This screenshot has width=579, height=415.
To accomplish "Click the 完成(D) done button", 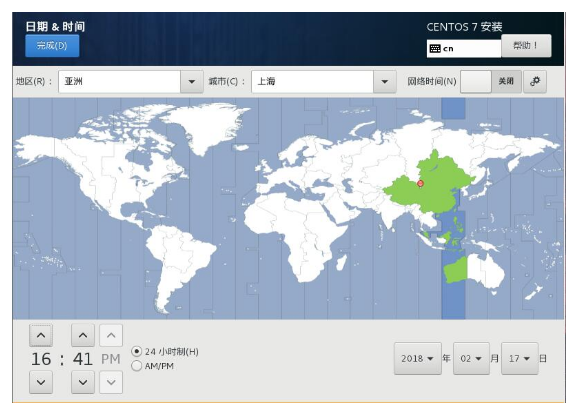I will click(52, 46).
